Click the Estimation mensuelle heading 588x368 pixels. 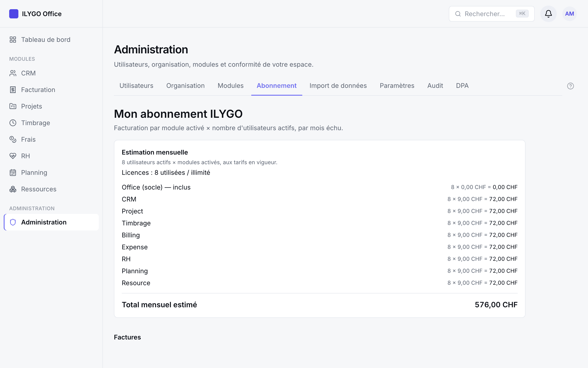[x=155, y=152]
